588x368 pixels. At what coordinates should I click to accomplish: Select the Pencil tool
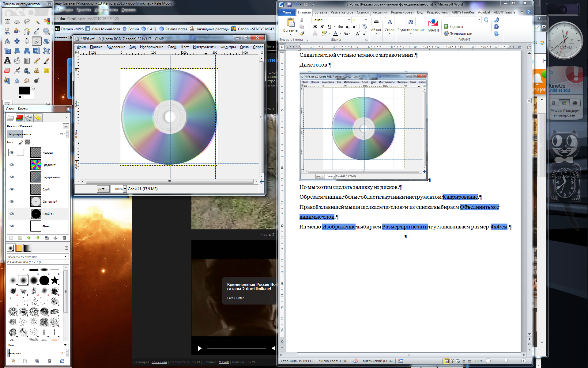pyautogui.click(x=37, y=61)
